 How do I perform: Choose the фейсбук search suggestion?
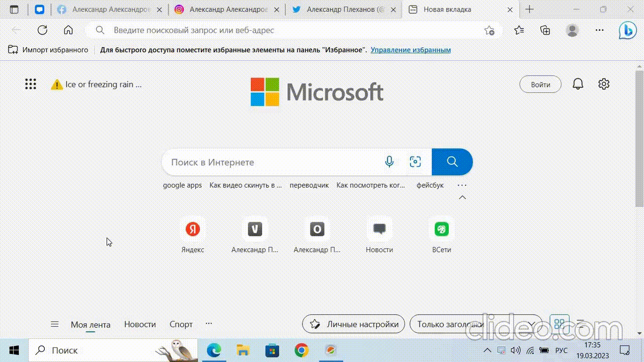[430, 185]
